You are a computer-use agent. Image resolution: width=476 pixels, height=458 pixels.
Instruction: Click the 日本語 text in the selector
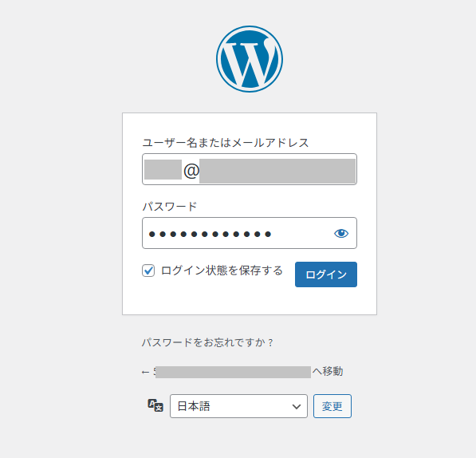pos(194,406)
